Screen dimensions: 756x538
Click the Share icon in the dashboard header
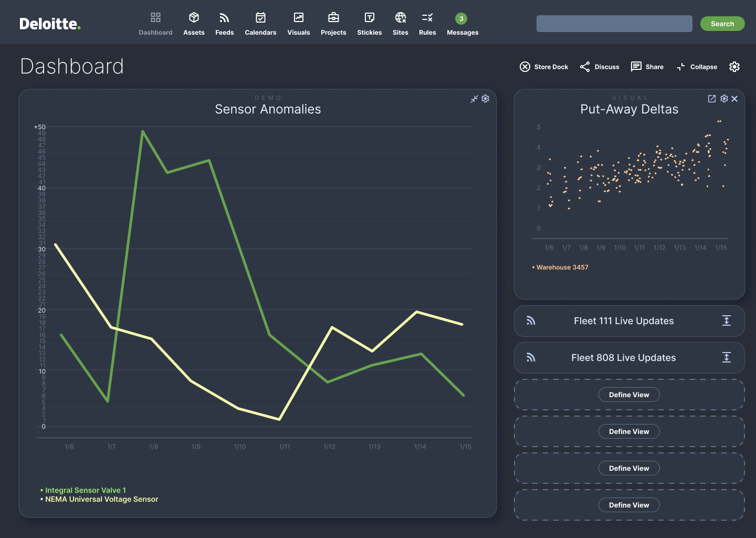pos(635,67)
